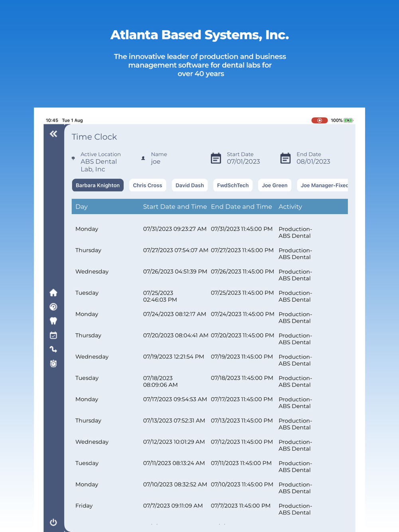Click start time 07/13/2023 07:52:31 AM

[174, 421]
